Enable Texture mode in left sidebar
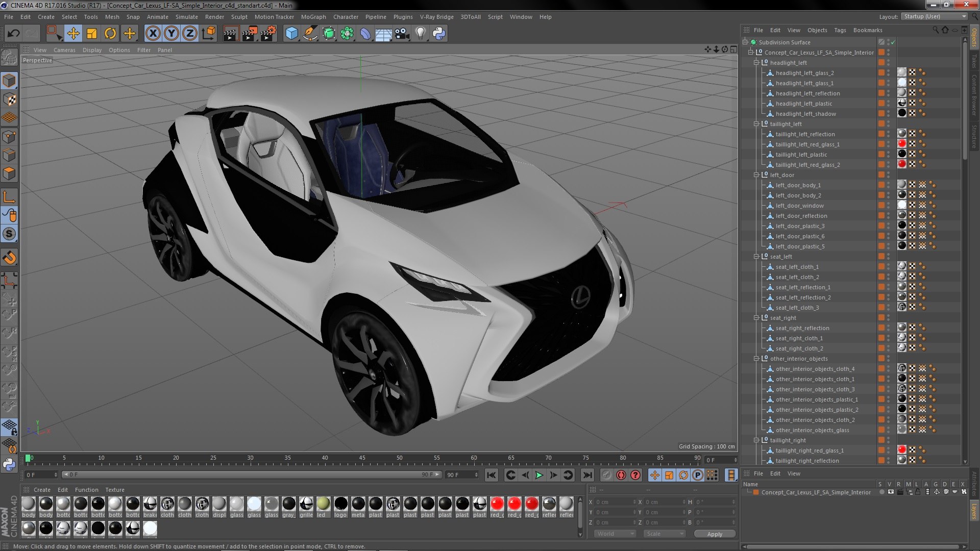This screenshot has width=980, height=551. coord(10,99)
